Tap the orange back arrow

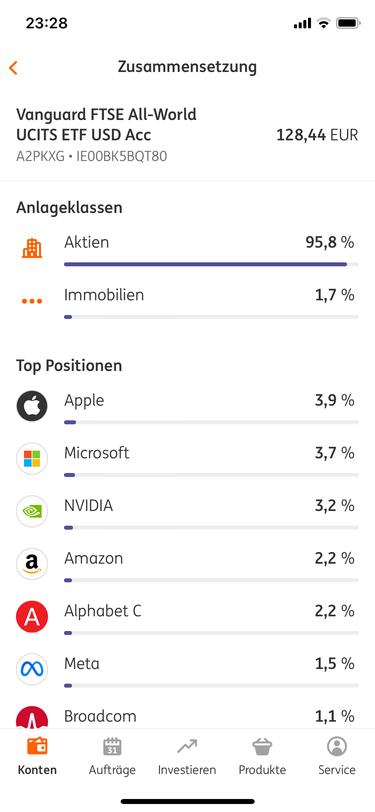point(13,67)
